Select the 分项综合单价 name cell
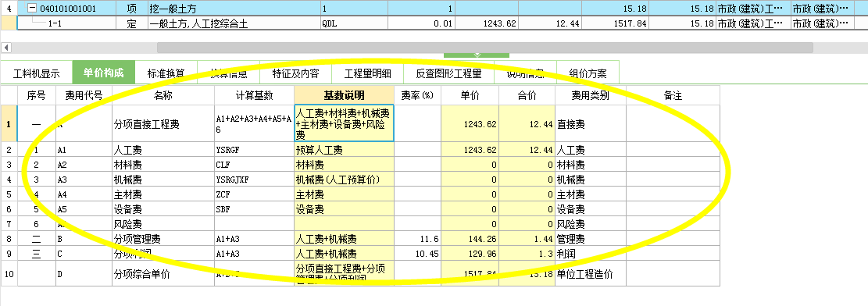 [163, 274]
